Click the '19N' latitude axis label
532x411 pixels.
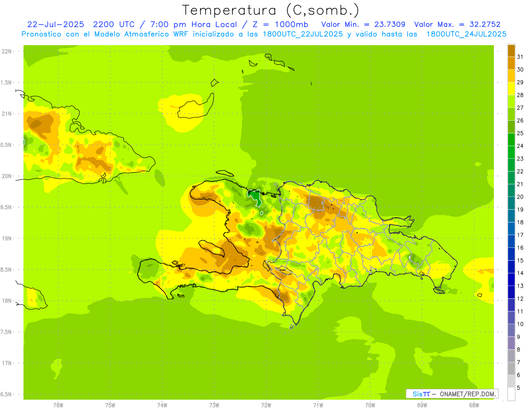(7, 238)
